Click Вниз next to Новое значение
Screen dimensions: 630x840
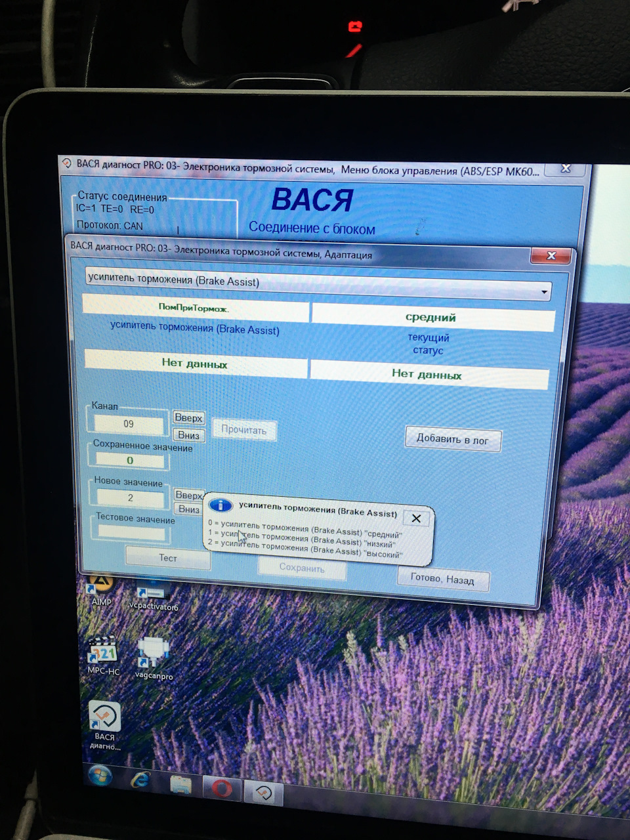coord(189,509)
